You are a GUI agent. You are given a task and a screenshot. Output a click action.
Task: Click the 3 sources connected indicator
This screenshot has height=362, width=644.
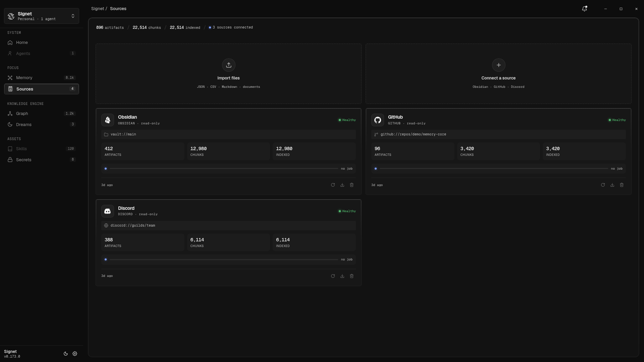(x=231, y=27)
